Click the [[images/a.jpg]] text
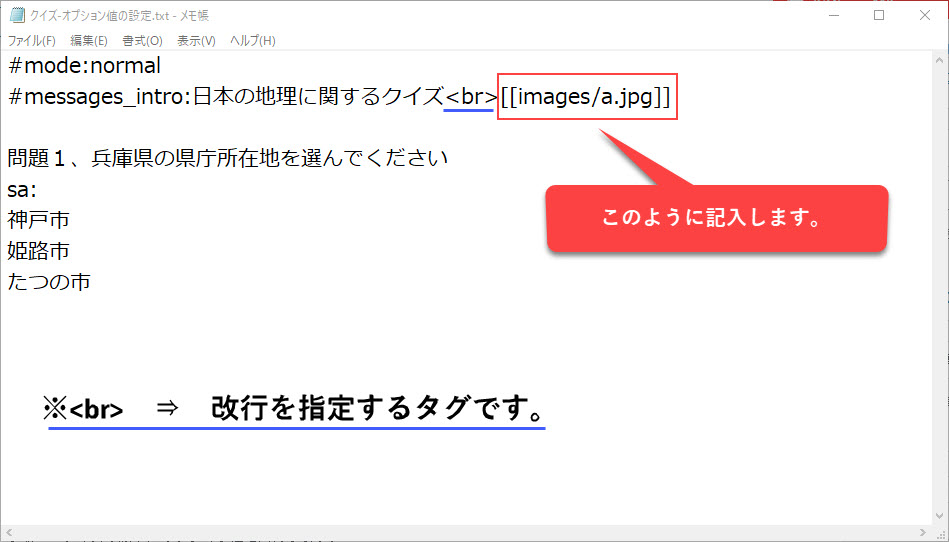 pyautogui.click(x=586, y=97)
